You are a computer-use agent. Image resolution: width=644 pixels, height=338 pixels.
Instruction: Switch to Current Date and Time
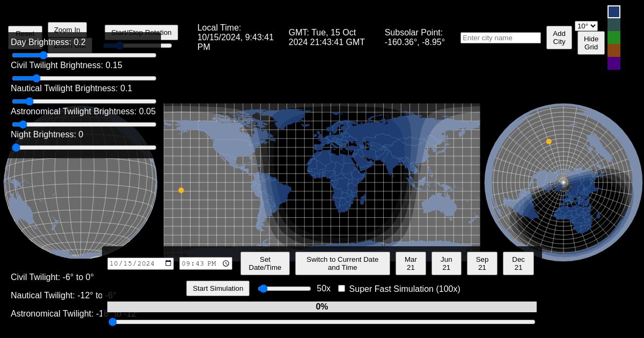[x=342, y=263]
